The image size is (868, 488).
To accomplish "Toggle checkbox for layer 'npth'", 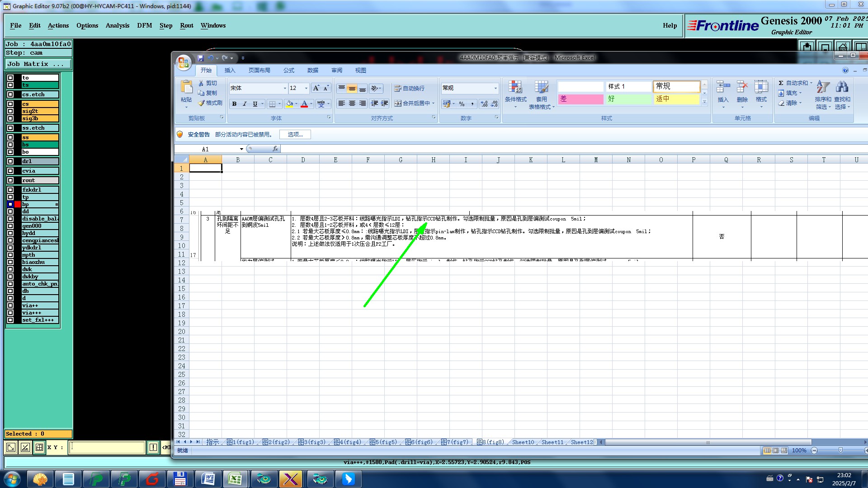I will pyautogui.click(x=10, y=255).
